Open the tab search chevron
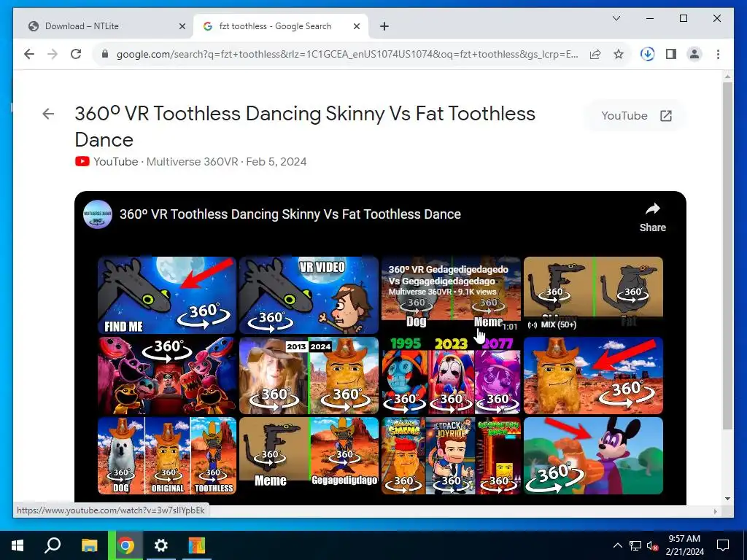Screen dimensions: 747x560 (x=616, y=18)
